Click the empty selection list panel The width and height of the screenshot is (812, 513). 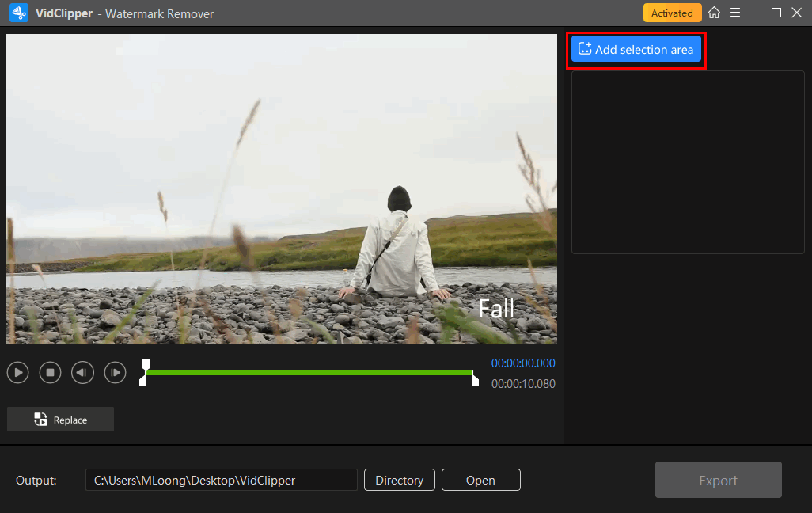(688, 162)
